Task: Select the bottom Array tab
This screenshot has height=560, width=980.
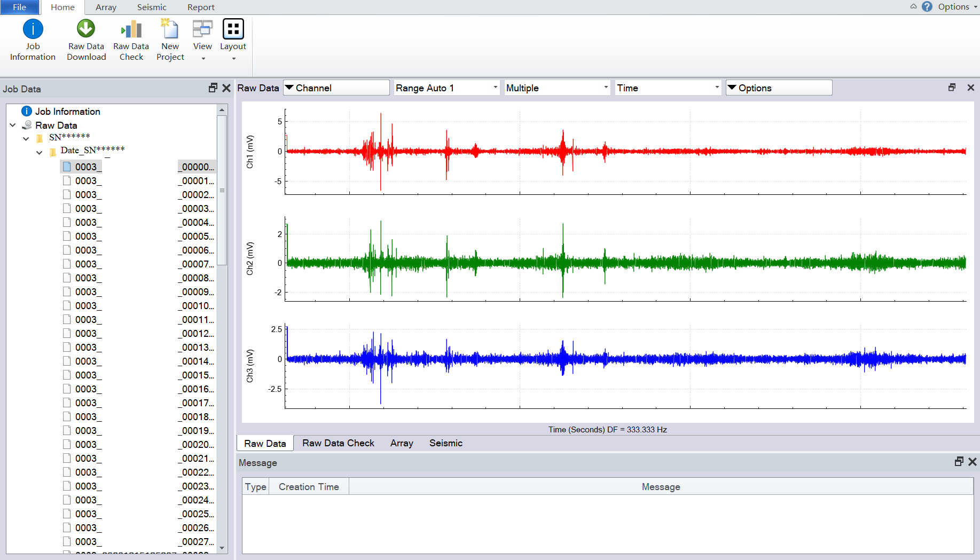Action: 402,443
